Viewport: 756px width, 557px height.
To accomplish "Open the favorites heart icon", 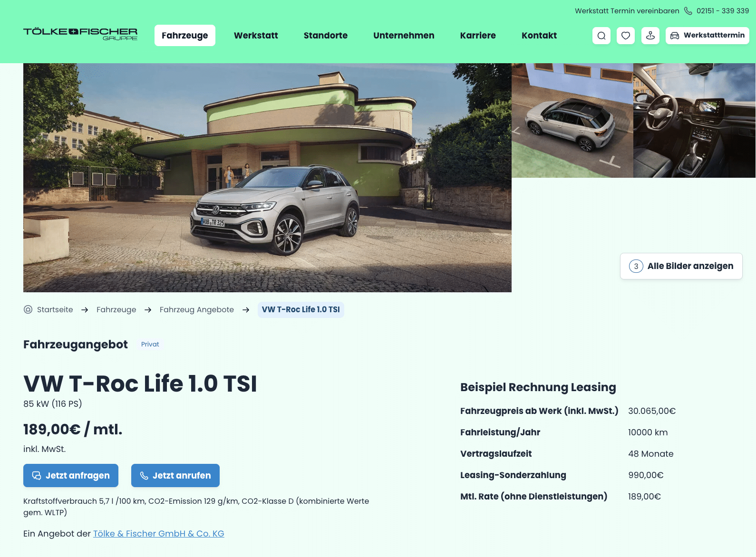I will coord(626,36).
